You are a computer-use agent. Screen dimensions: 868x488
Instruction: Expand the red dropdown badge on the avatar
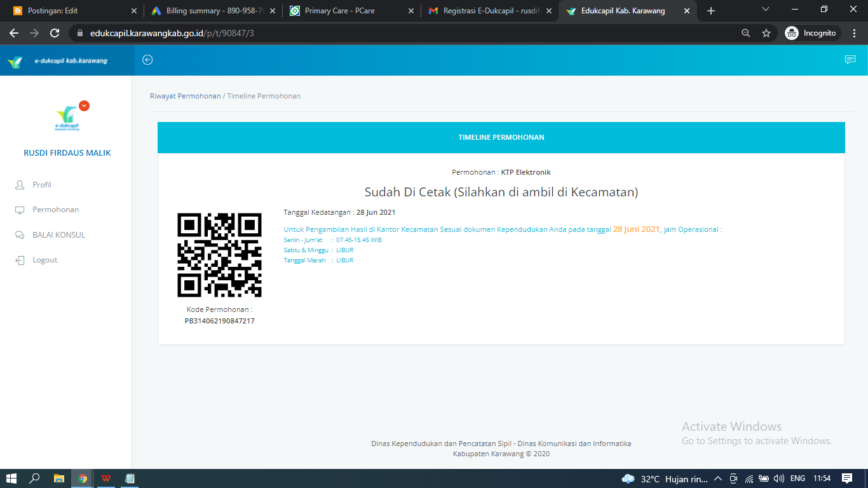tap(84, 106)
